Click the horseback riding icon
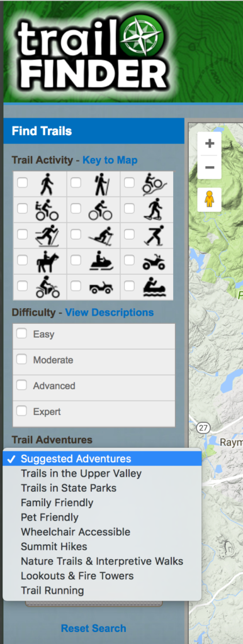 click(47, 261)
